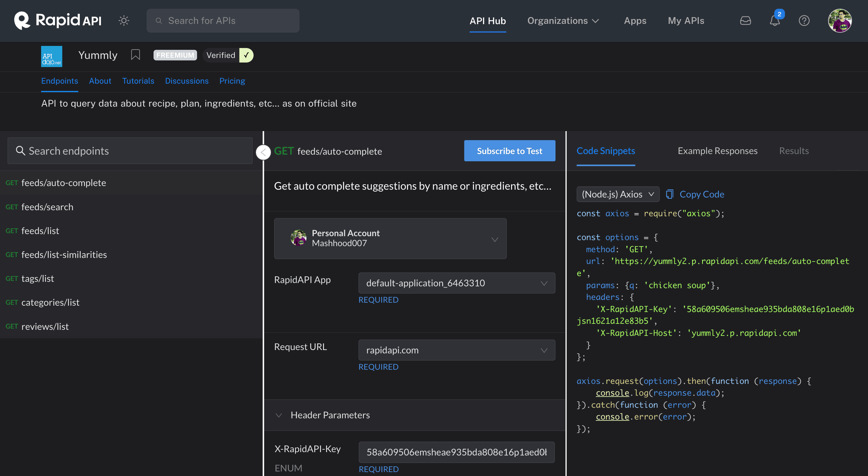Bookmark the Yummly API

pos(135,55)
